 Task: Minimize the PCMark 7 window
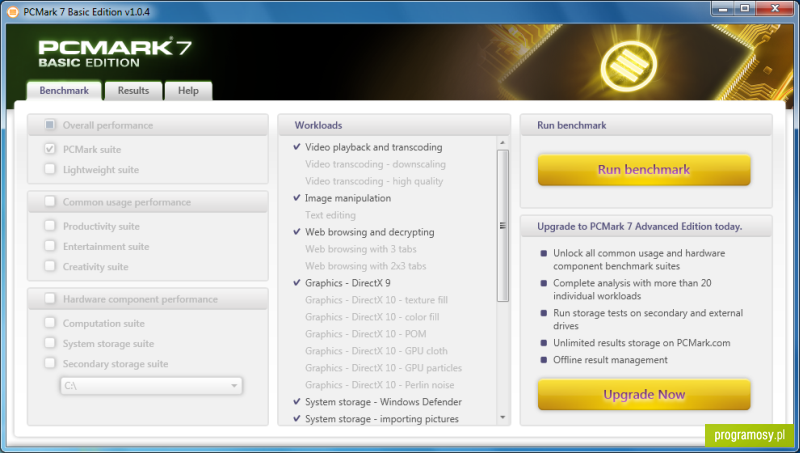(x=723, y=8)
